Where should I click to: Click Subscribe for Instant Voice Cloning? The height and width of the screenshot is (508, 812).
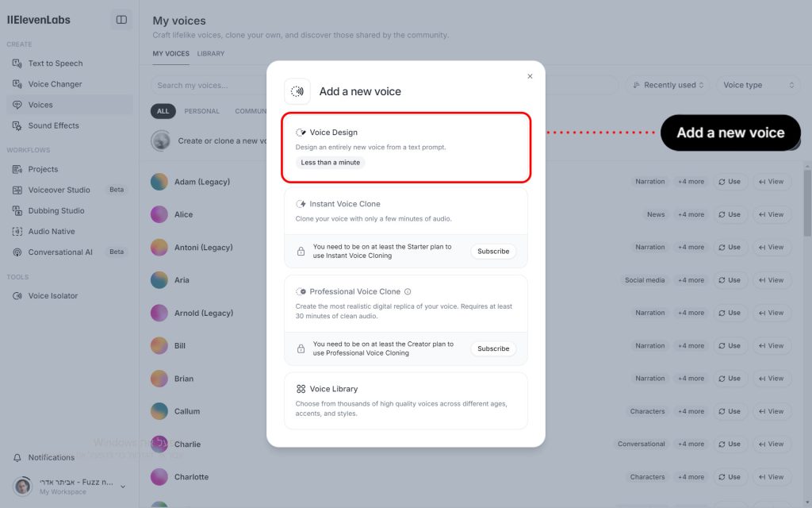[x=493, y=251]
